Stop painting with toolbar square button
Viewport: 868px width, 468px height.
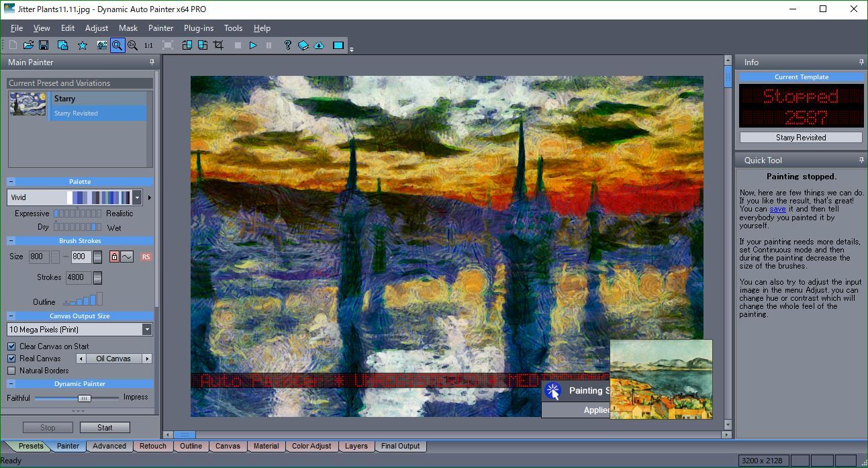click(x=238, y=45)
